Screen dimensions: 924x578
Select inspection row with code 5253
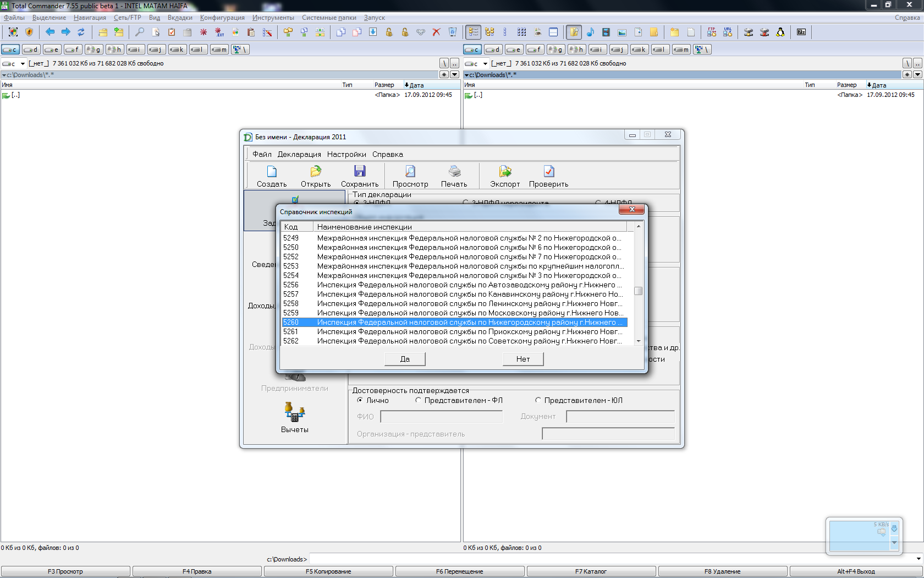coord(454,266)
